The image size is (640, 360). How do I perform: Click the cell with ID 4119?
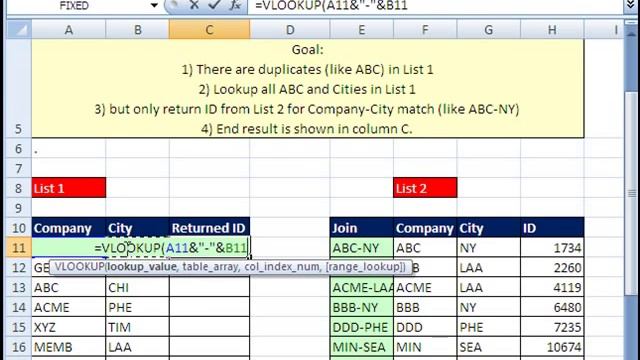coord(552,287)
